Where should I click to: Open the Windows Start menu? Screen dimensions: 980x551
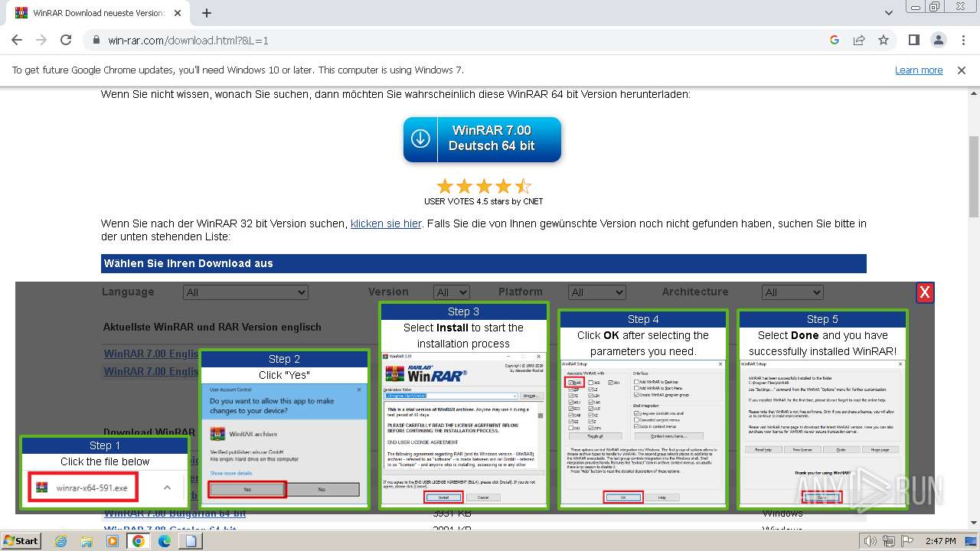point(21,541)
